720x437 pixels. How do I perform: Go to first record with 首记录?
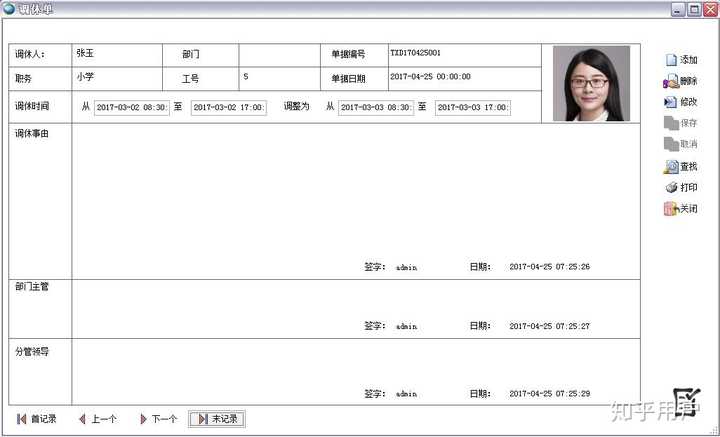coord(36,419)
